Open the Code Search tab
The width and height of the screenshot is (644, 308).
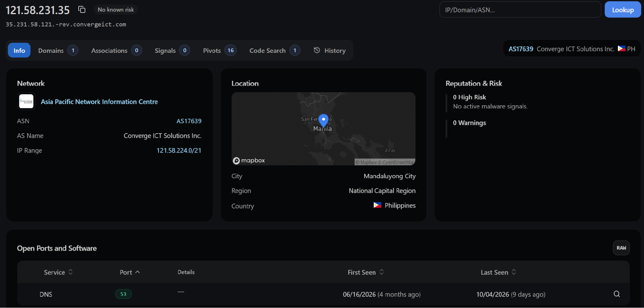click(x=274, y=50)
